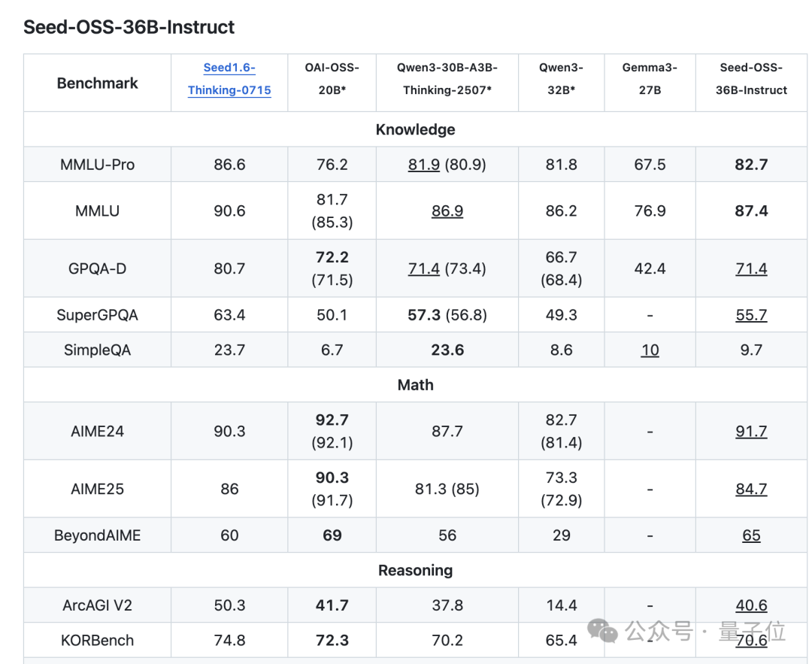Viewport: 812px width, 664px height.
Task: Click the OAI-OSS-20B* column header
Action: (x=332, y=79)
